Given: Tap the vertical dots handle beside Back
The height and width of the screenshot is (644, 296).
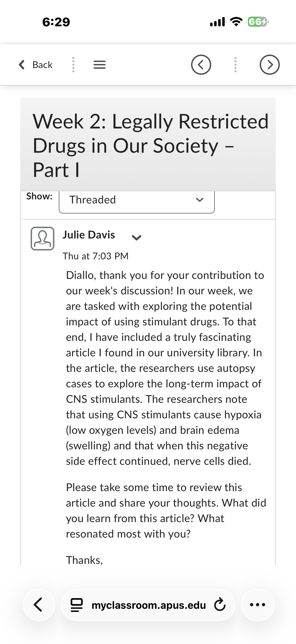Looking at the screenshot, I should point(73,65).
